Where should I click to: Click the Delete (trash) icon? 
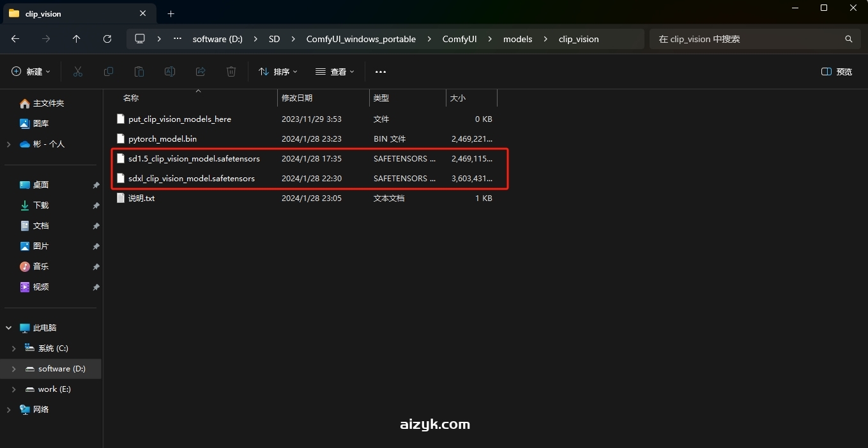pyautogui.click(x=231, y=71)
